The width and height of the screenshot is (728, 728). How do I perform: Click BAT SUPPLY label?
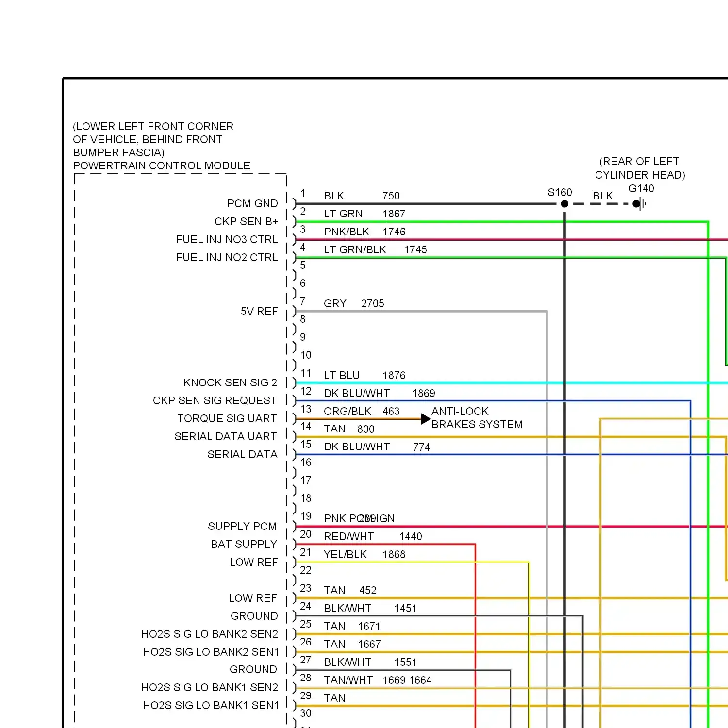(x=244, y=544)
